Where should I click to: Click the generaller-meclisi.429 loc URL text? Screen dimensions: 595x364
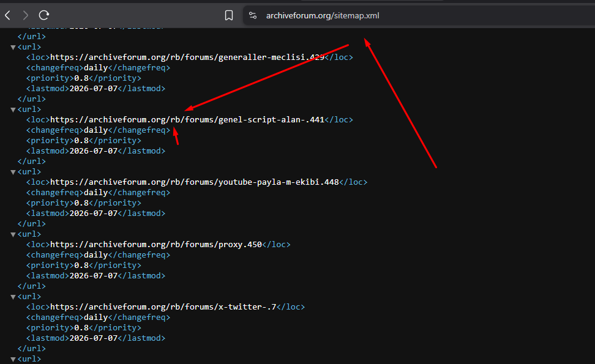click(x=187, y=58)
